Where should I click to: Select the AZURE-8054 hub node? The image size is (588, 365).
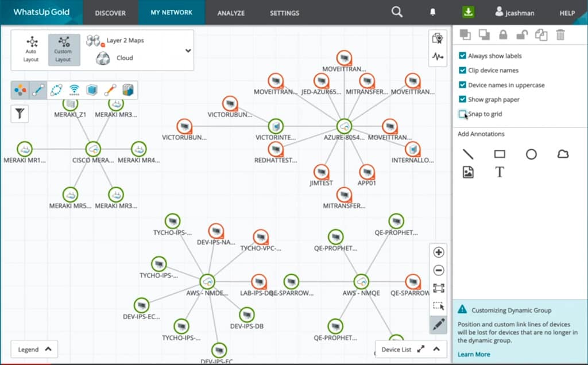[x=344, y=126]
